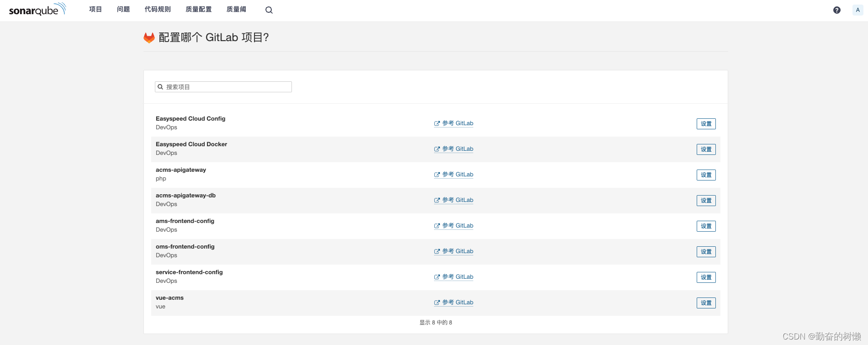Click 设置 button for ams-frontend-config

click(x=706, y=226)
